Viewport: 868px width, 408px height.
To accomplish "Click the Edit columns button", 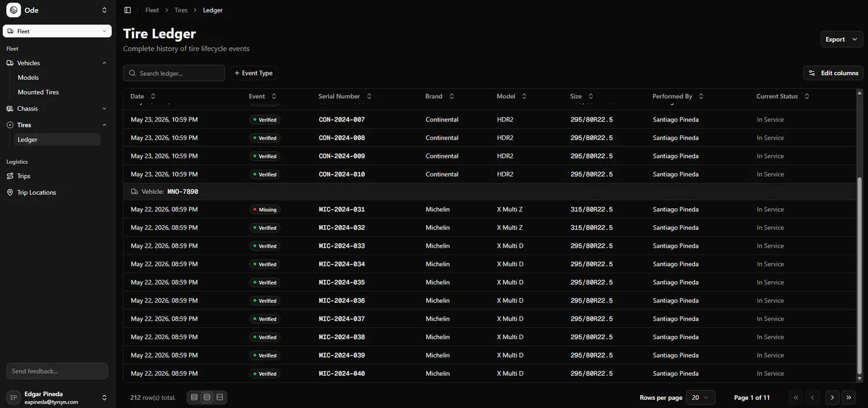I will point(833,73).
